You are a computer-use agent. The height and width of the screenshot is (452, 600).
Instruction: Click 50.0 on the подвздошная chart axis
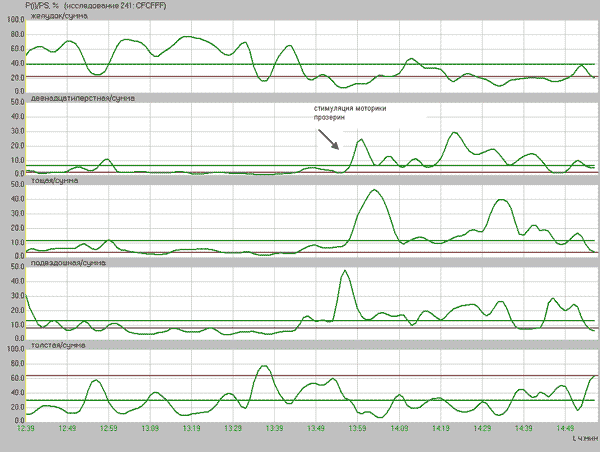click(x=17, y=267)
